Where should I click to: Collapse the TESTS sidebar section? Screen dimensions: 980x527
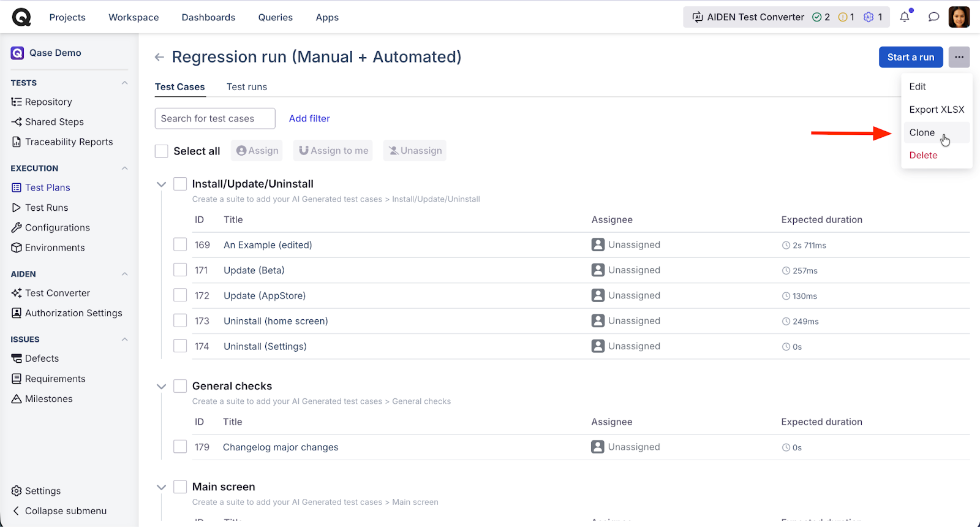[x=125, y=83]
